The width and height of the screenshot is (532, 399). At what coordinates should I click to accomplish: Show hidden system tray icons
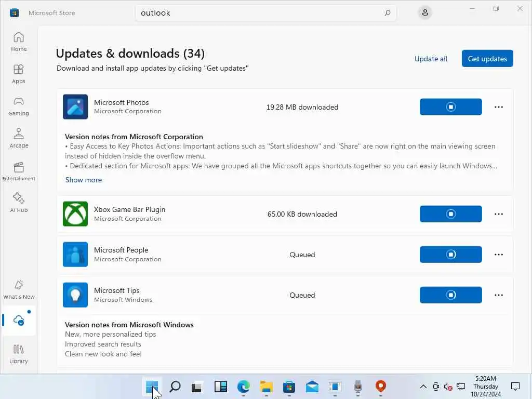point(423,387)
